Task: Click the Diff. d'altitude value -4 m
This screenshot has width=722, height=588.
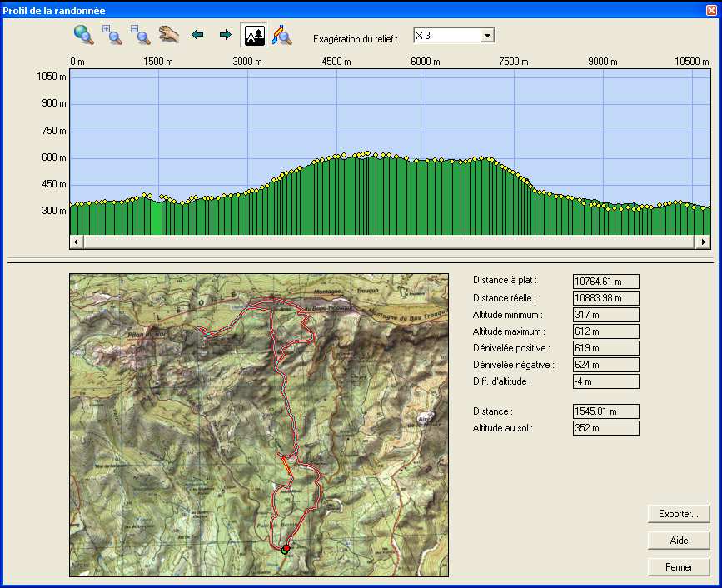Action: tap(606, 381)
